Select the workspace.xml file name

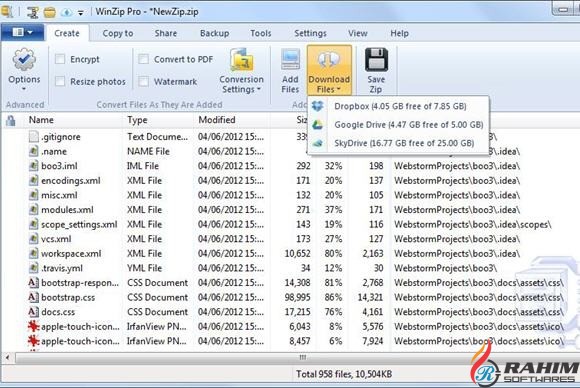pos(71,254)
